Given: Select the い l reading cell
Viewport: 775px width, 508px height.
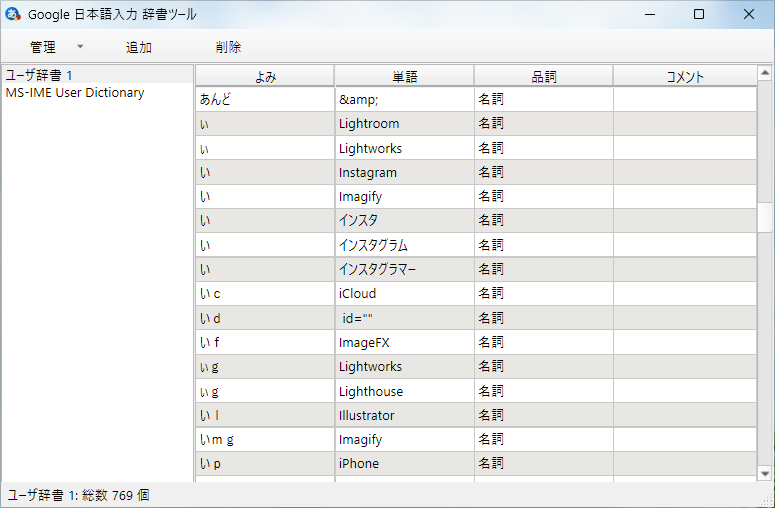Looking at the screenshot, I should pos(265,415).
